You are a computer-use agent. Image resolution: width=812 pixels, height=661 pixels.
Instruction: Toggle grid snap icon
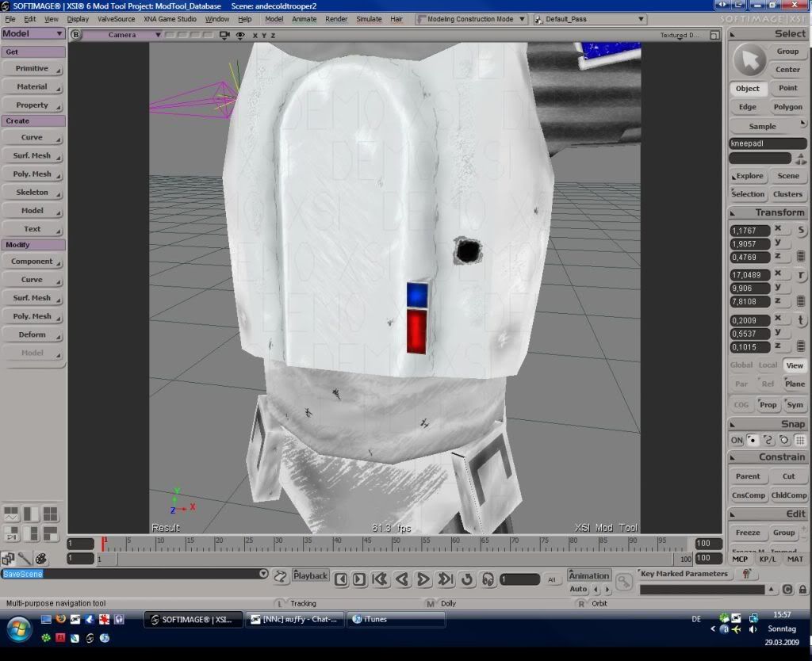click(x=800, y=440)
